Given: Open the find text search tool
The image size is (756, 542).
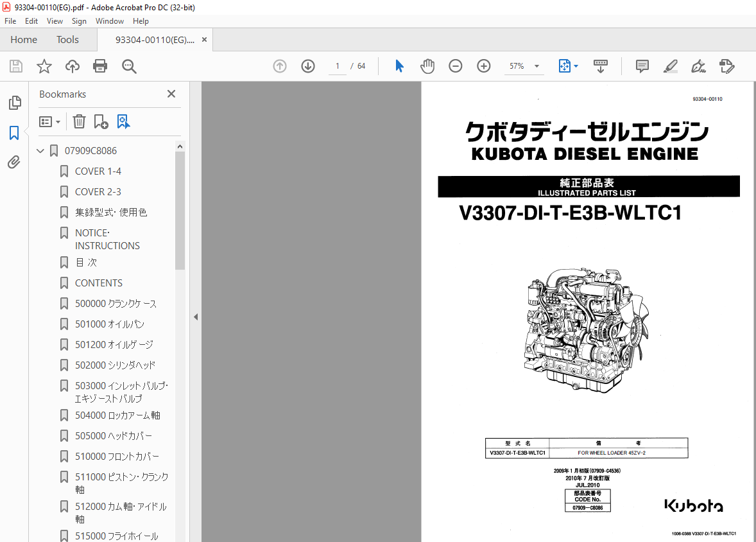Looking at the screenshot, I should pyautogui.click(x=129, y=66).
